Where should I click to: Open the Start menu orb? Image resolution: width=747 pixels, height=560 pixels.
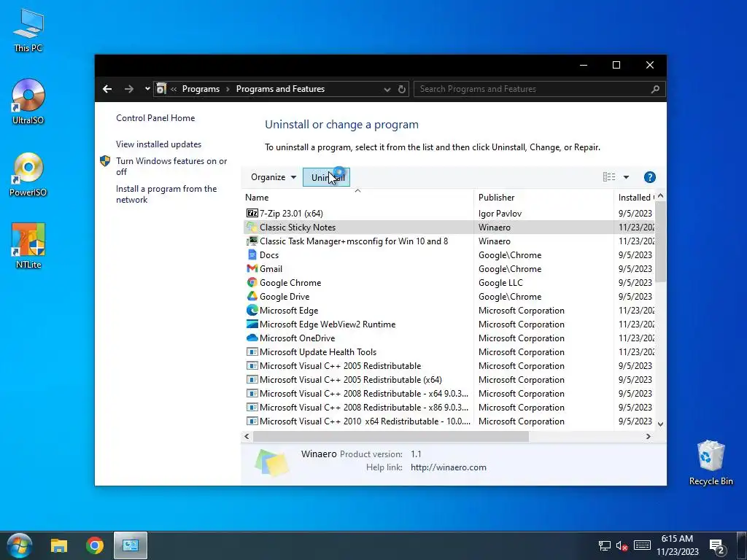pyautogui.click(x=20, y=545)
